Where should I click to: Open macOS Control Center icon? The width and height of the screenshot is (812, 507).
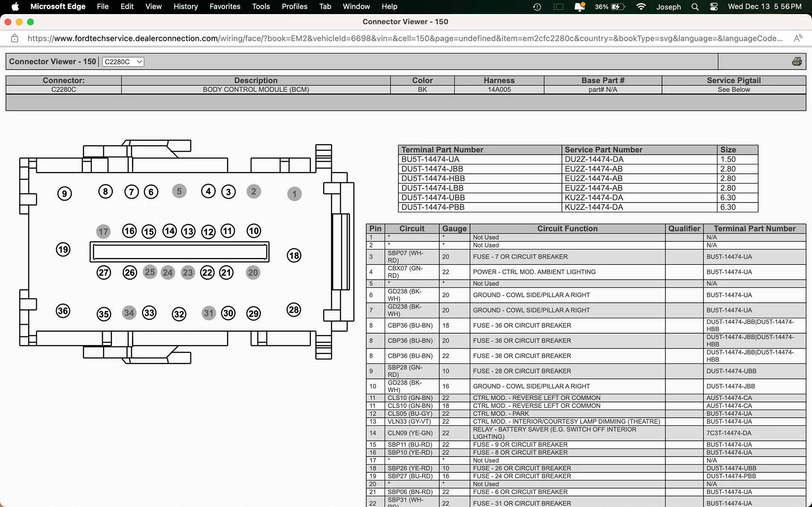coord(714,7)
